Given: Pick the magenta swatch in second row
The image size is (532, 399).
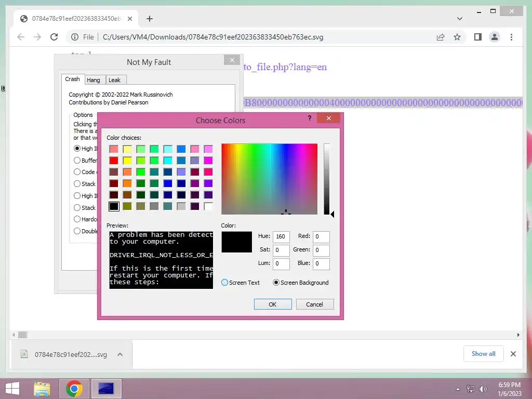Looking at the screenshot, I should [x=208, y=160].
